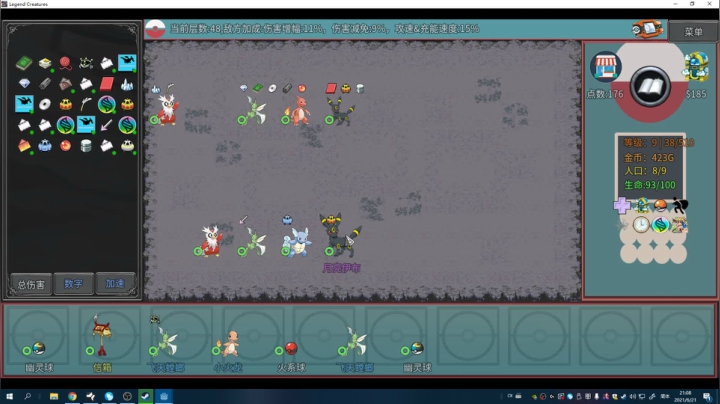Select the red orb in inventory
This screenshot has height=404, width=720.
click(65, 146)
